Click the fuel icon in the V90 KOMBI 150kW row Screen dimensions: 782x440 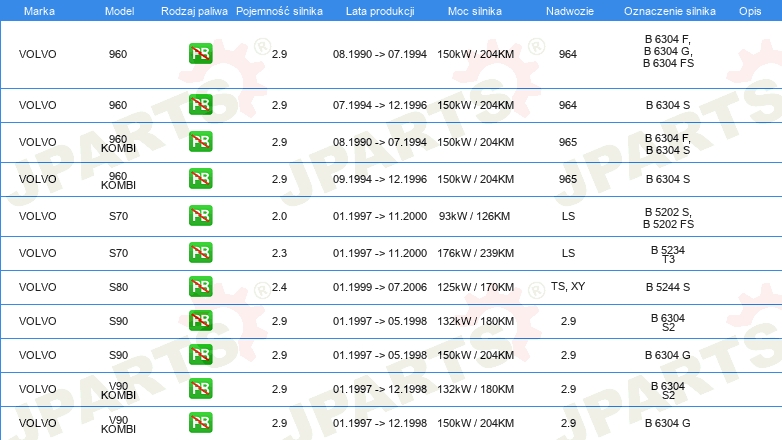pyautogui.click(x=200, y=423)
